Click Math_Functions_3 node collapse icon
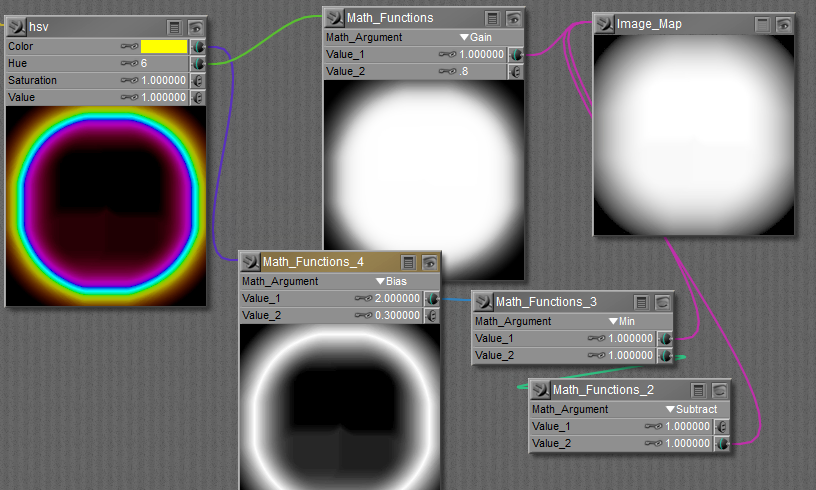Screen dimensions: 816x490 point(483,302)
